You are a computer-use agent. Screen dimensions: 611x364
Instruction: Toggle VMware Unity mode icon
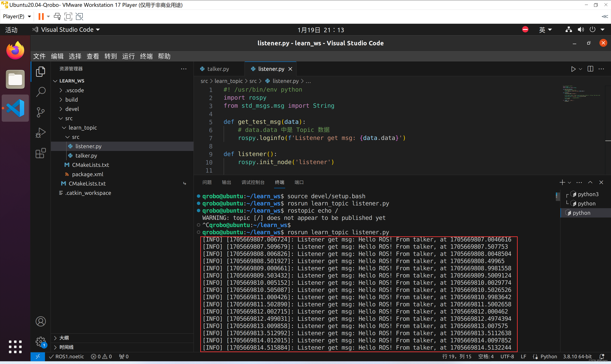[79, 17]
